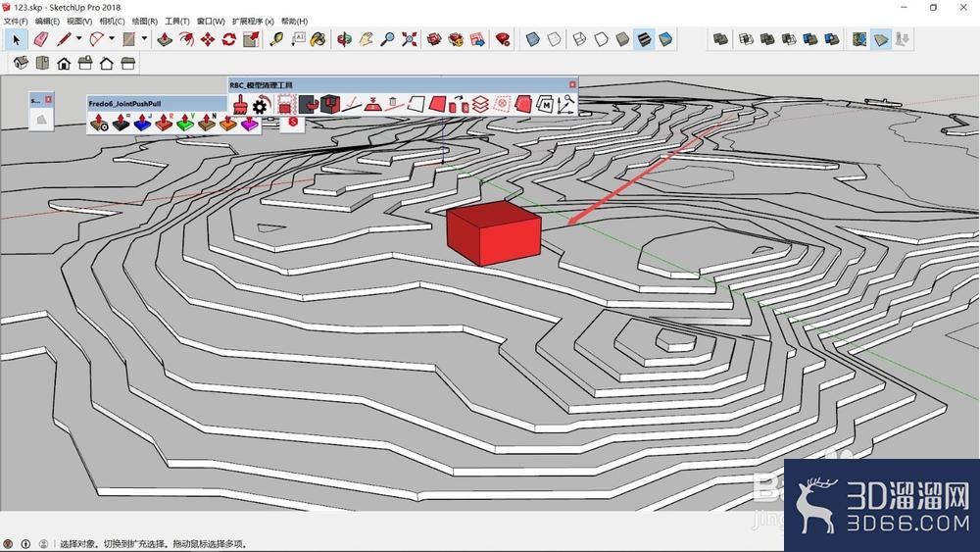Switch to Shaded style
The height and width of the screenshot is (552, 980).
(x=622, y=39)
